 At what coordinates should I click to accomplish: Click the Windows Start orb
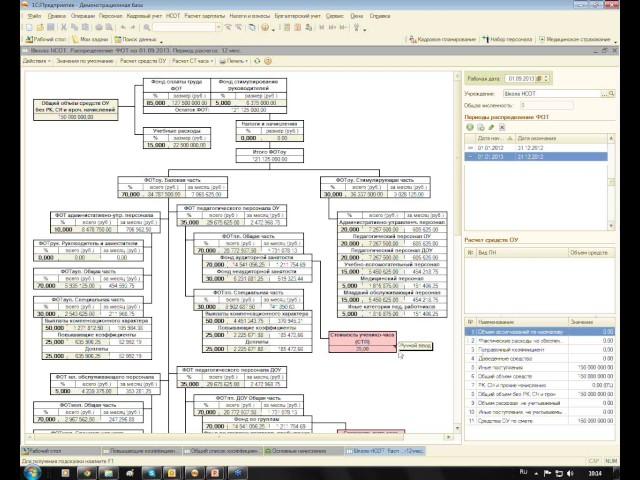32,473
